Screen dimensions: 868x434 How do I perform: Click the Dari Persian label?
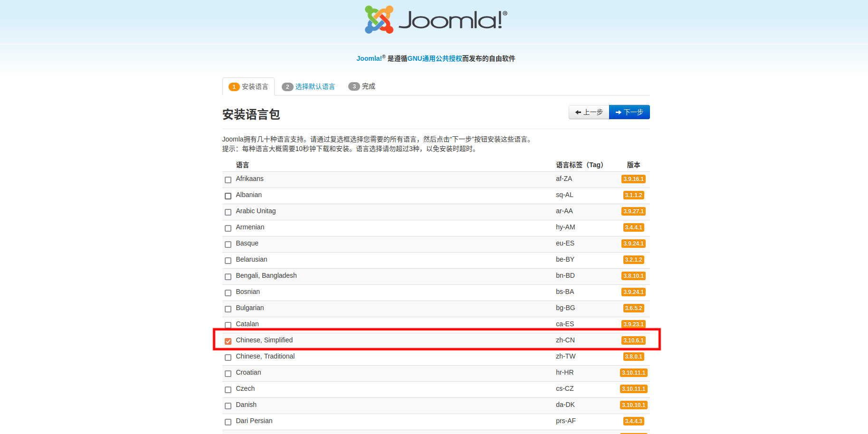coord(254,421)
